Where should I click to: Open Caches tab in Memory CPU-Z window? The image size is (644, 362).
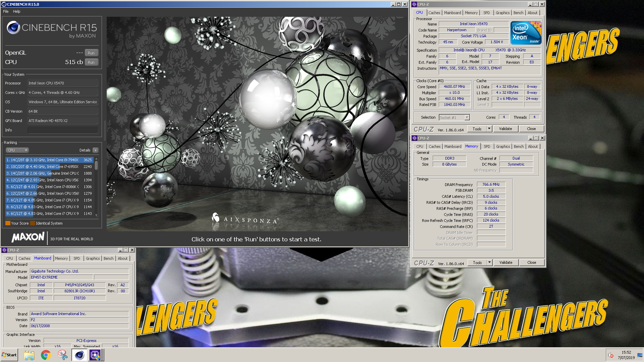[x=434, y=146]
